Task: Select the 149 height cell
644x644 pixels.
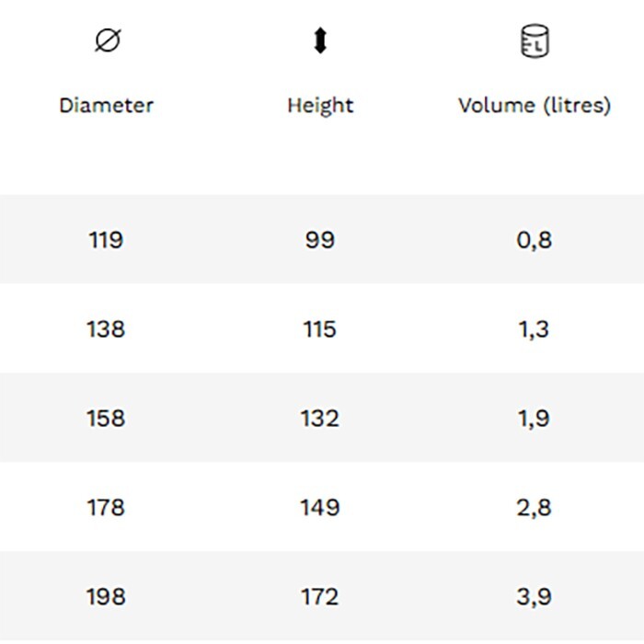Action: click(x=319, y=508)
